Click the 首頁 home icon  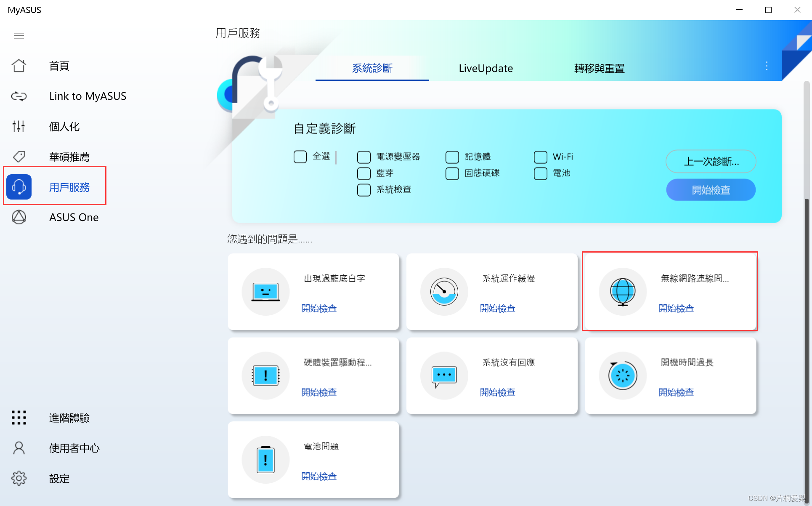tap(19, 66)
